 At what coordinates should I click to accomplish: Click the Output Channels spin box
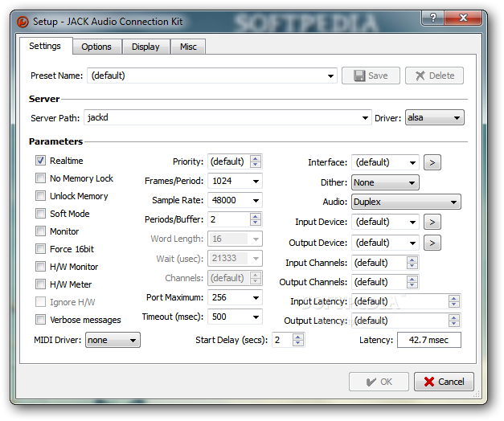coord(385,282)
